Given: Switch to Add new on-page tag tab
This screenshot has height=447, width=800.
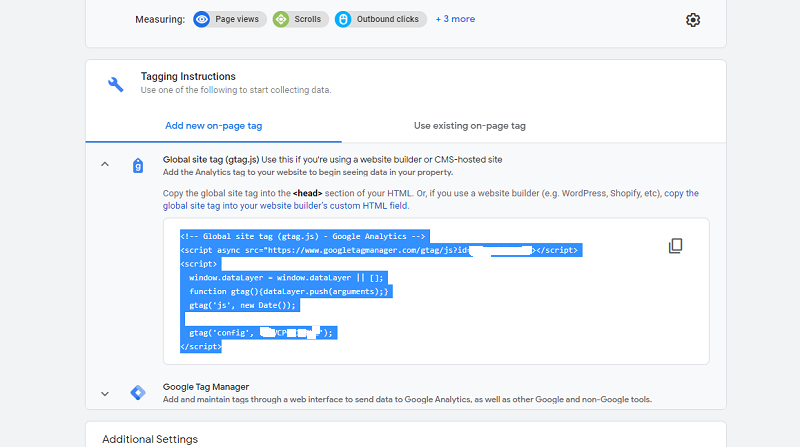Looking at the screenshot, I should point(213,126).
